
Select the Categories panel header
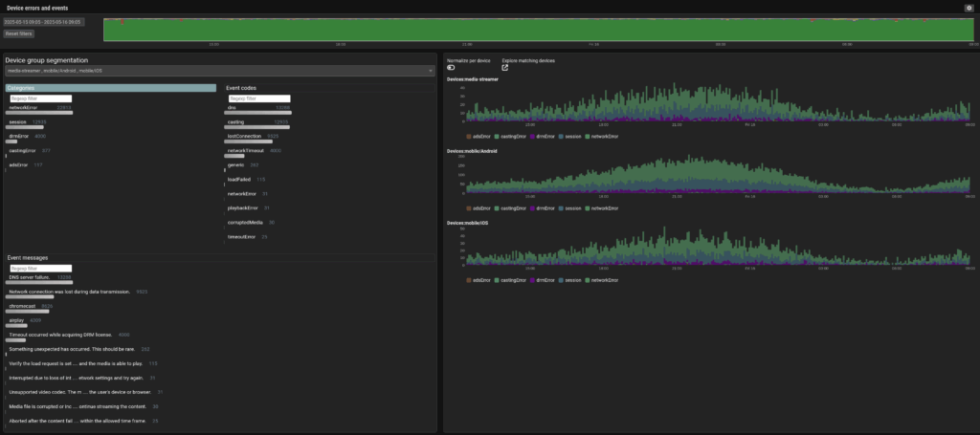pos(110,88)
